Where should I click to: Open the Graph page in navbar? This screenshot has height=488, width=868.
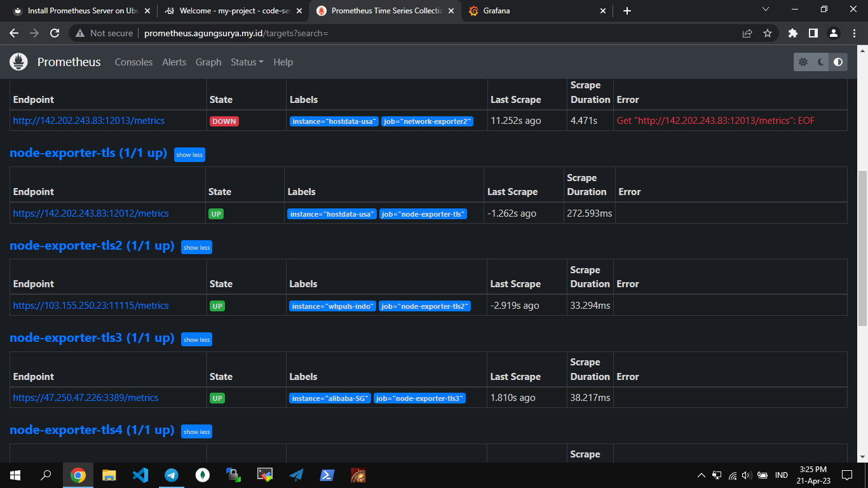[208, 62]
